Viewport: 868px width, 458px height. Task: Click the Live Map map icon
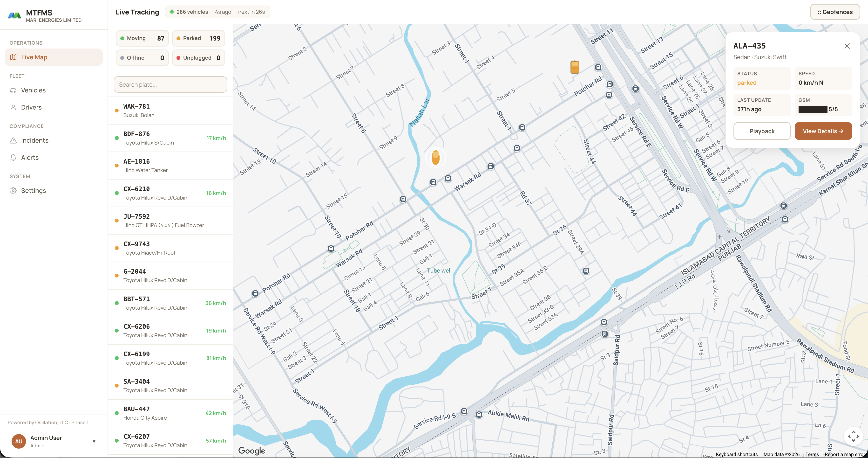click(x=13, y=57)
